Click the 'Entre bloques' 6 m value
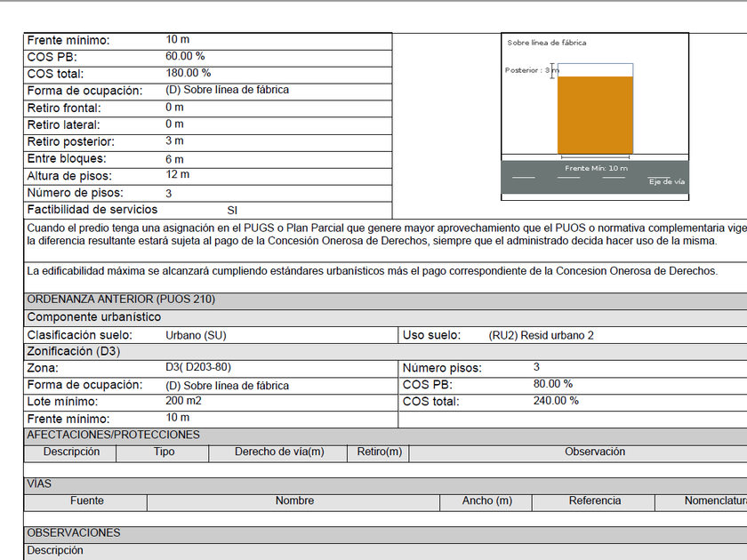This screenshot has height=560, width=747. pyautogui.click(x=174, y=159)
